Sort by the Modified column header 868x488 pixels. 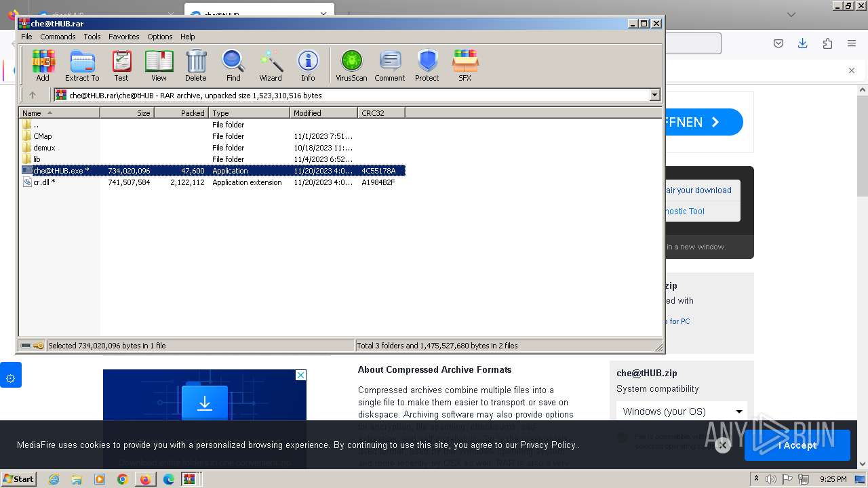tap(324, 113)
